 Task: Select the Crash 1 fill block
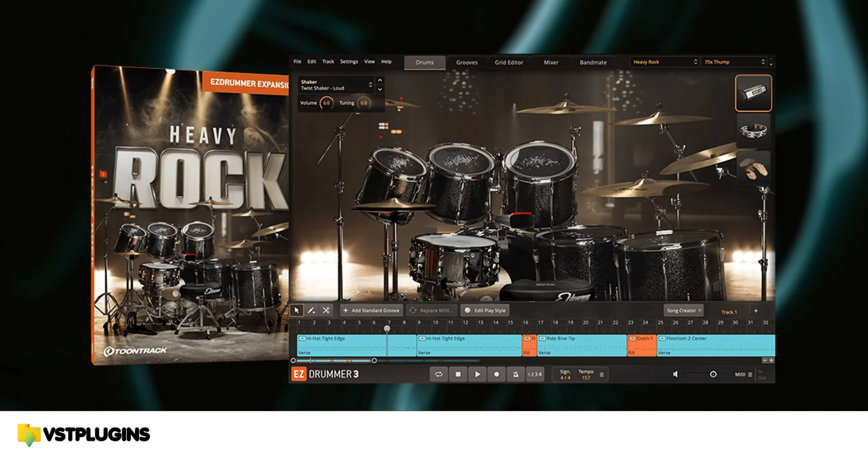click(x=642, y=346)
